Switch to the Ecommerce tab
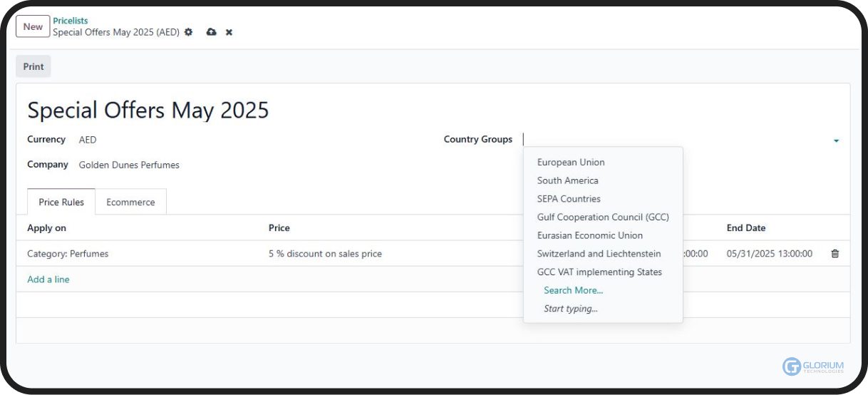This screenshot has height=395, width=868. [x=130, y=202]
